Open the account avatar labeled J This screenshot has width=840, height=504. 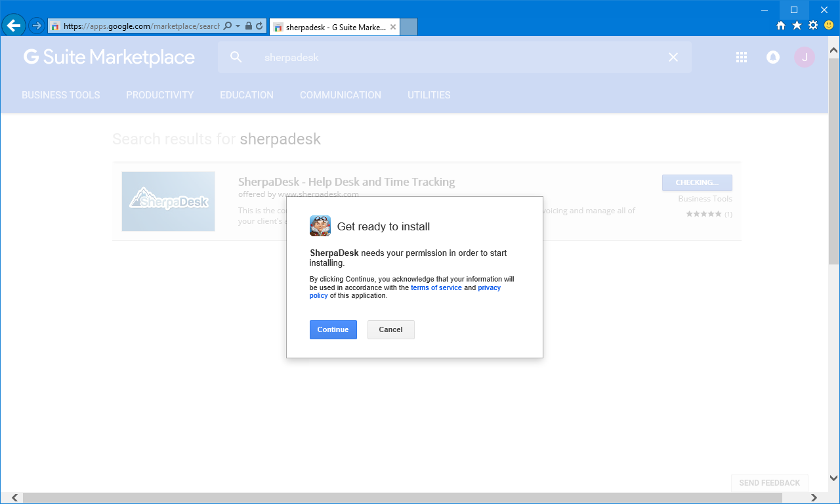tap(804, 57)
